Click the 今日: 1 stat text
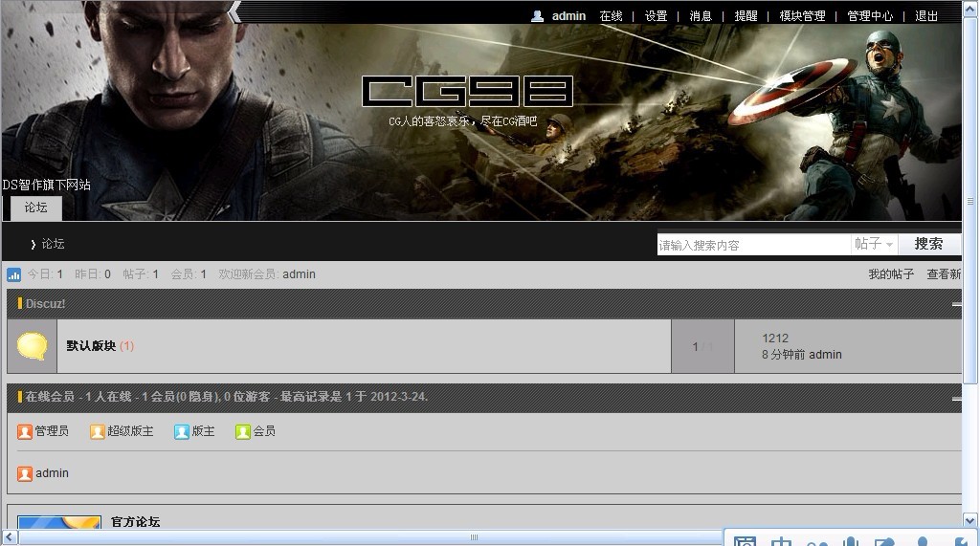 click(x=45, y=274)
